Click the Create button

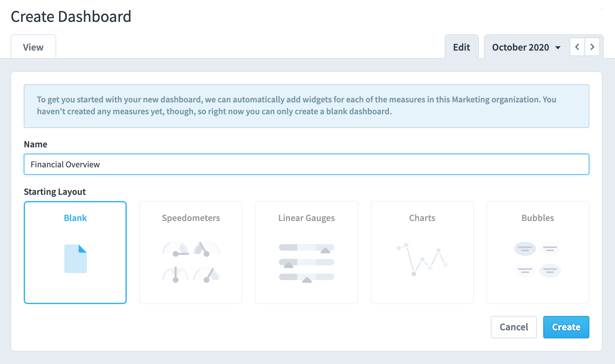click(566, 327)
